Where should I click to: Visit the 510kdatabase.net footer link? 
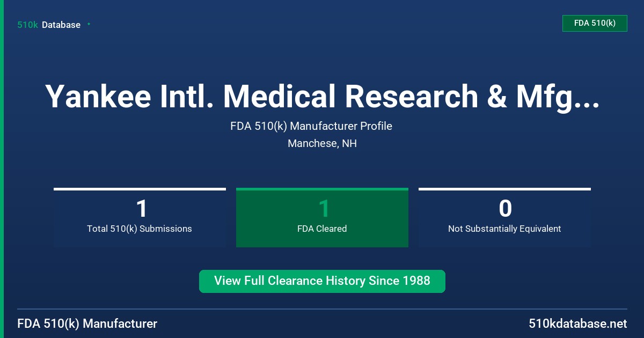577,324
